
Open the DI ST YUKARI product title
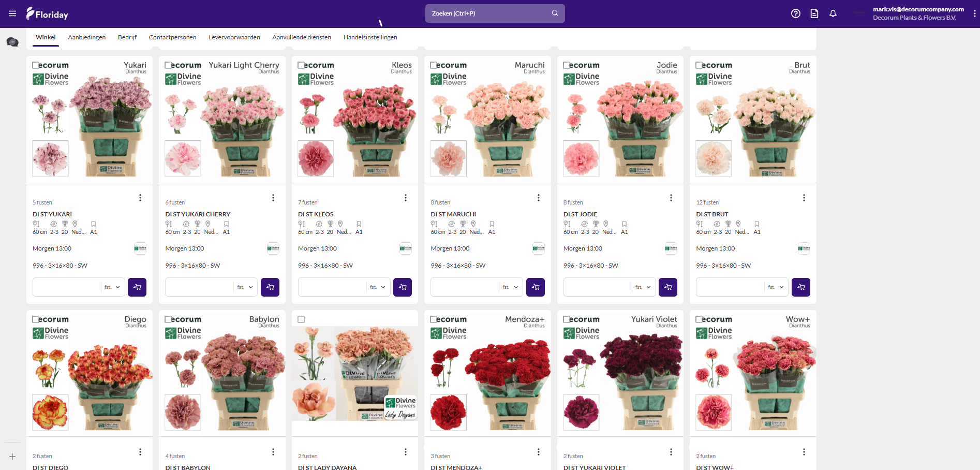click(52, 214)
